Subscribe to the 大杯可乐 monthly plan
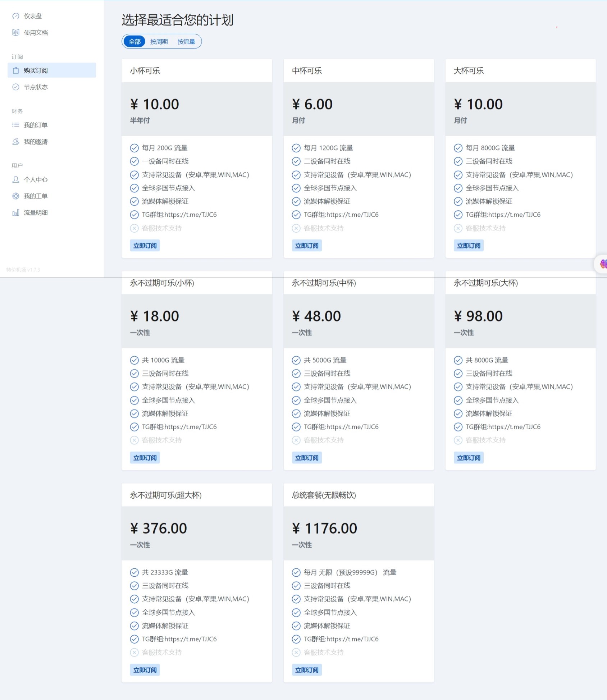Screen dimensions: 607x700 coord(468,246)
